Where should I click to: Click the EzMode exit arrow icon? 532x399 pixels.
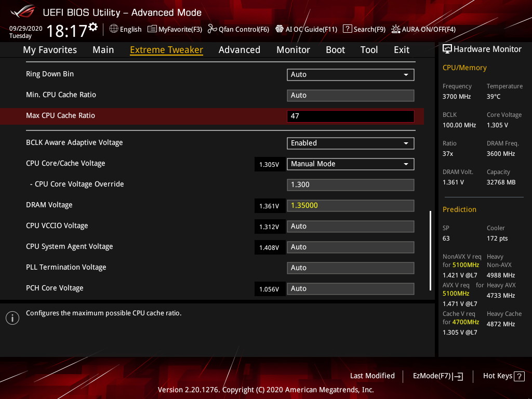[x=458, y=376]
